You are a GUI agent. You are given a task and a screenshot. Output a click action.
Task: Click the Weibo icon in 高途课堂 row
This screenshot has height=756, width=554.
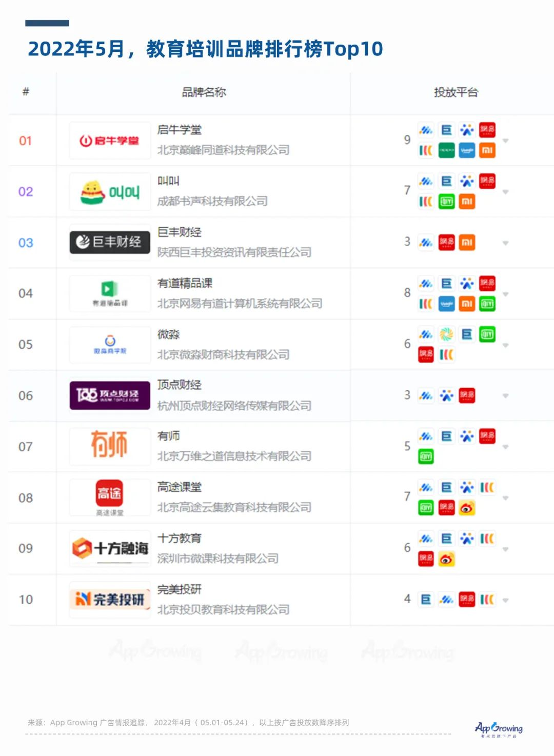pyautogui.click(x=467, y=508)
